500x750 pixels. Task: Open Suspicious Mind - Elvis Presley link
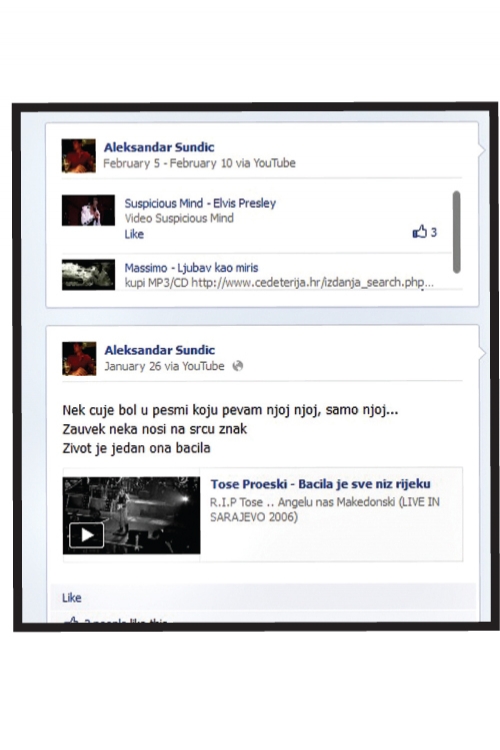tap(200, 203)
